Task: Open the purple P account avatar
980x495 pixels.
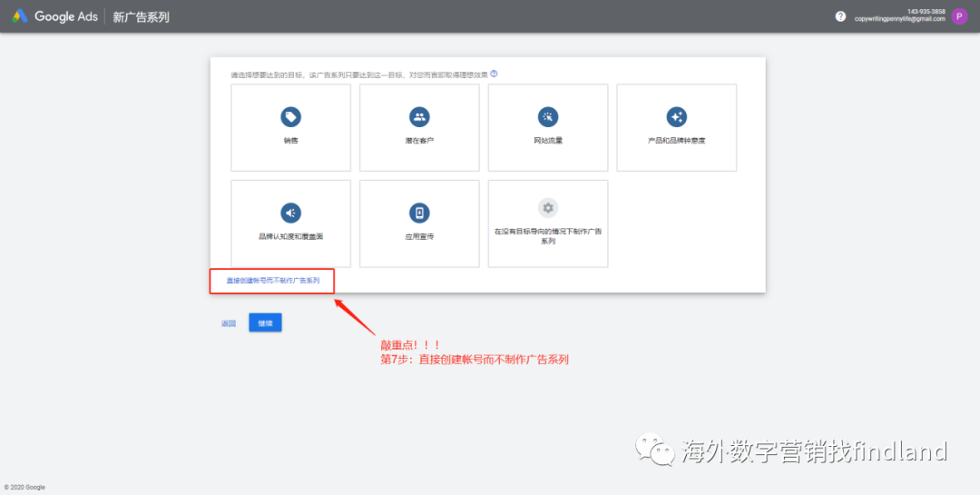Action: (x=959, y=16)
